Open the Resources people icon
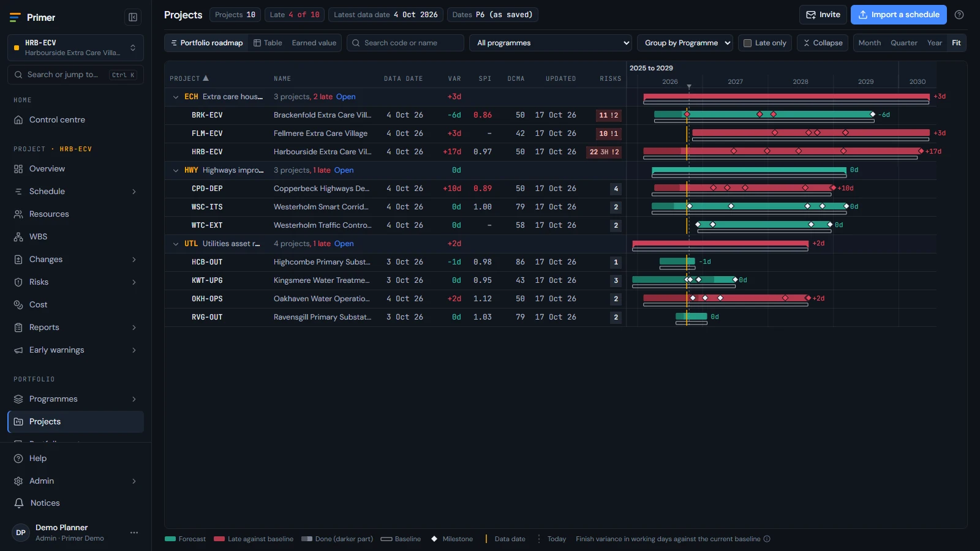 point(18,214)
